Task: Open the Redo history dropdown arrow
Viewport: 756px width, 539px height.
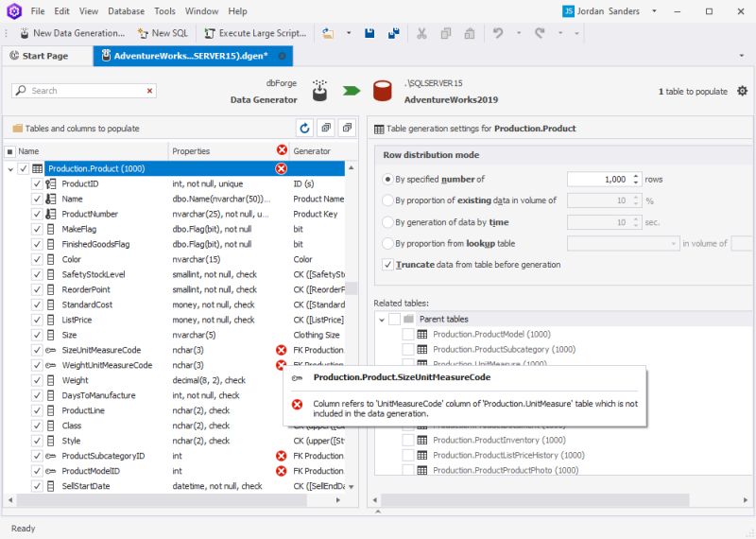Action: [x=560, y=33]
